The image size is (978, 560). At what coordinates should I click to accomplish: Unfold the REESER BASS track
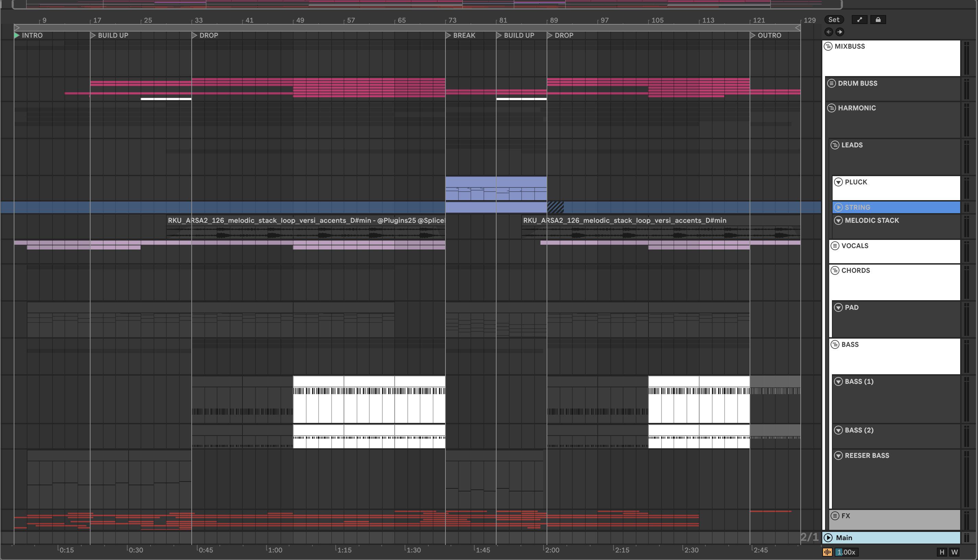[x=838, y=455]
